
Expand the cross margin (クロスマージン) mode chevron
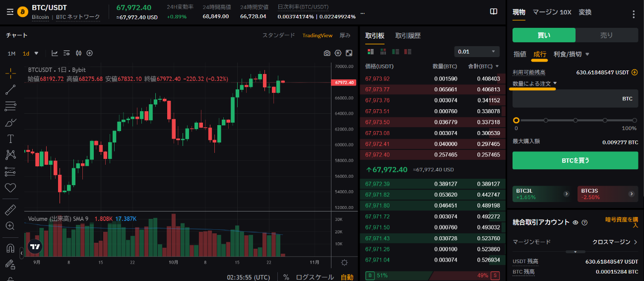pos(636,242)
